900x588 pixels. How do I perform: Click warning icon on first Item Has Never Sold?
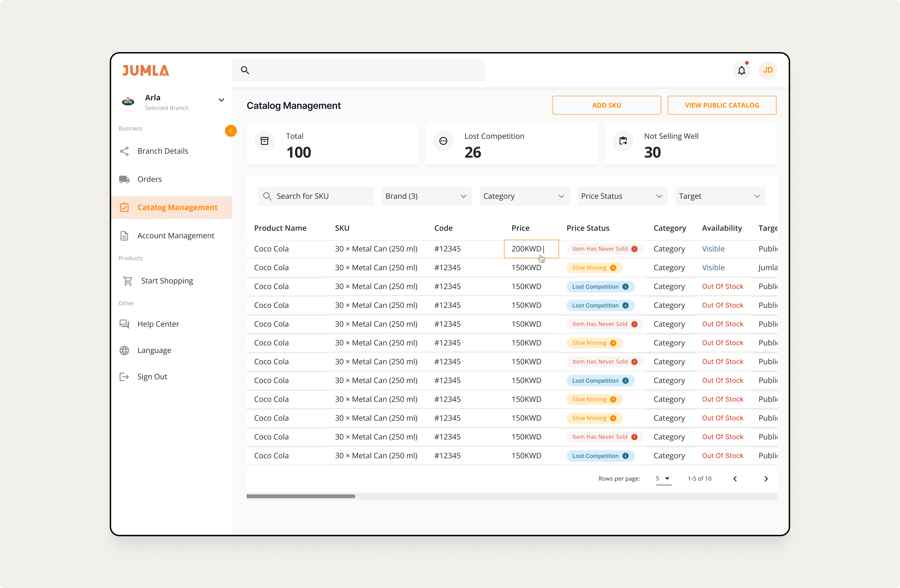[x=635, y=249]
